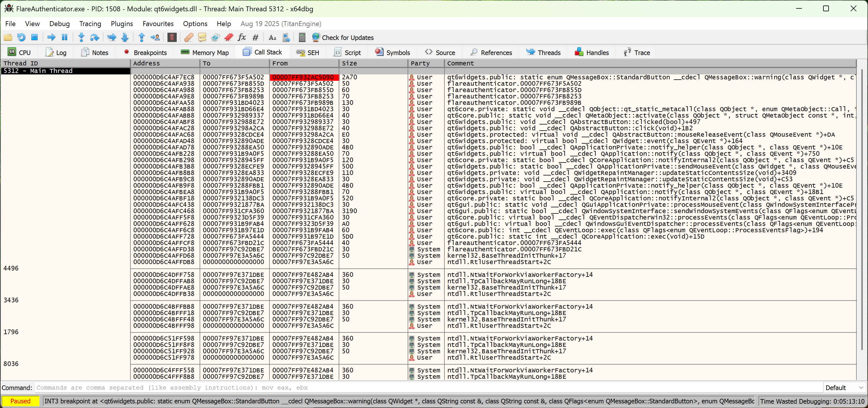Open the internal calculator

[302, 37]
